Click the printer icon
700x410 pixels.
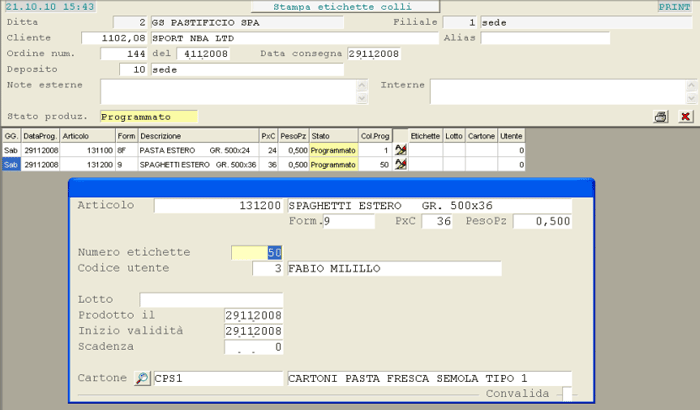click(660, 117)
